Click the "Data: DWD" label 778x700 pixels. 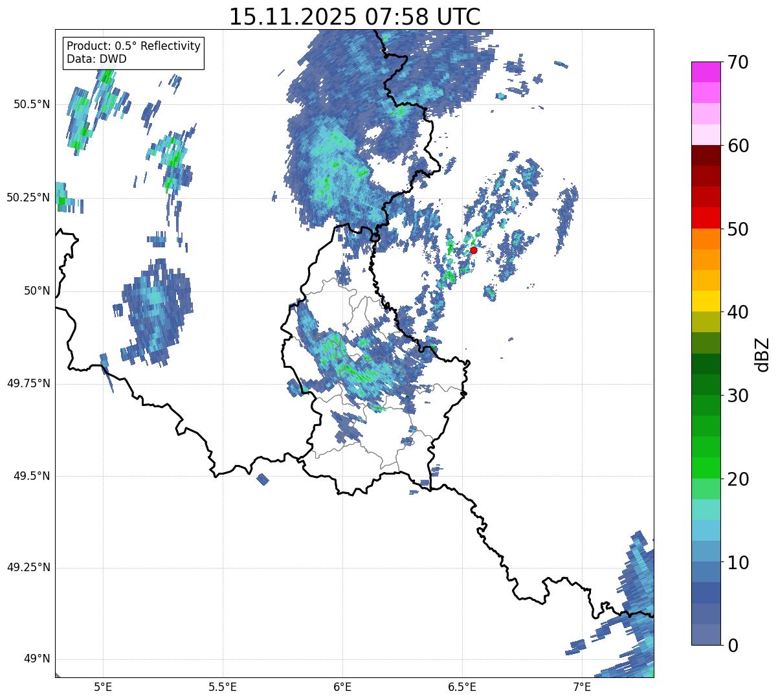[96, 59]
